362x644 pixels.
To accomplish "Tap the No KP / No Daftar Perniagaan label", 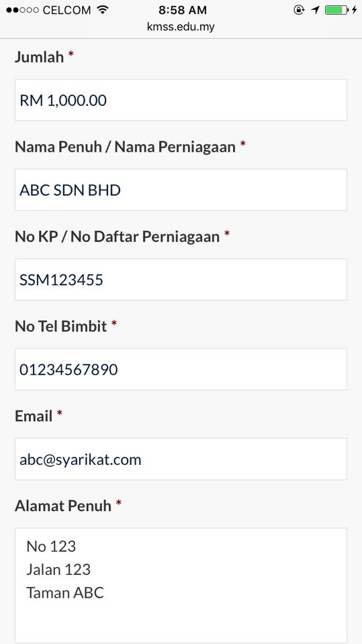I will tap(118, 236).
